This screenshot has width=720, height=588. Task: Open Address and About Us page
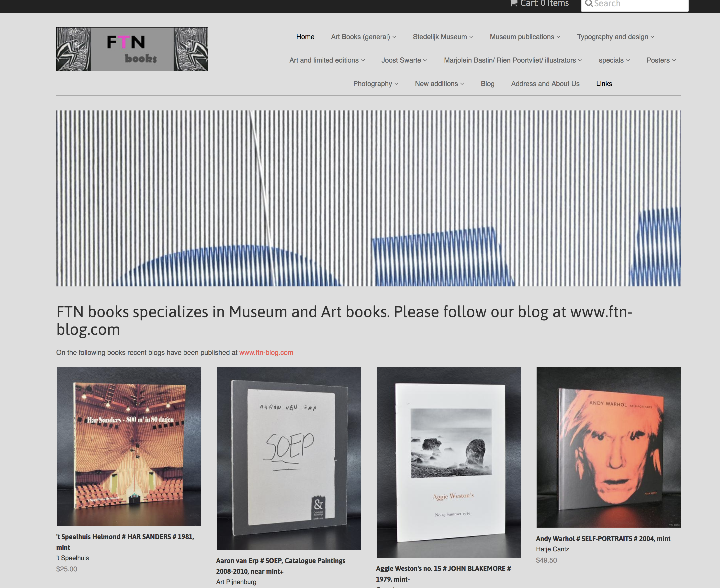(545, 84)
